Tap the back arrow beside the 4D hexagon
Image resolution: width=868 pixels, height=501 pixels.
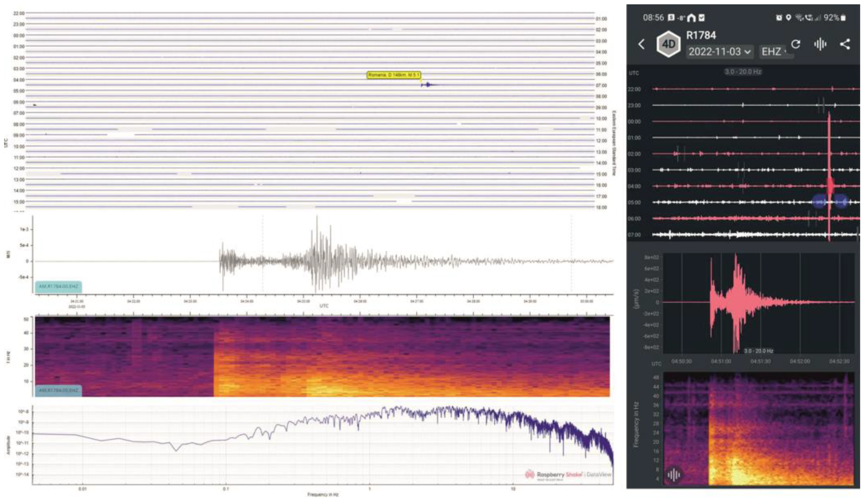click(641, 44)
